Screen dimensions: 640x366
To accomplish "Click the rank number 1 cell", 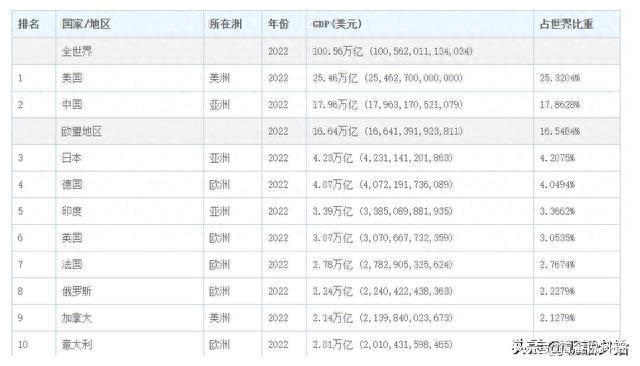I will (20, 78).
